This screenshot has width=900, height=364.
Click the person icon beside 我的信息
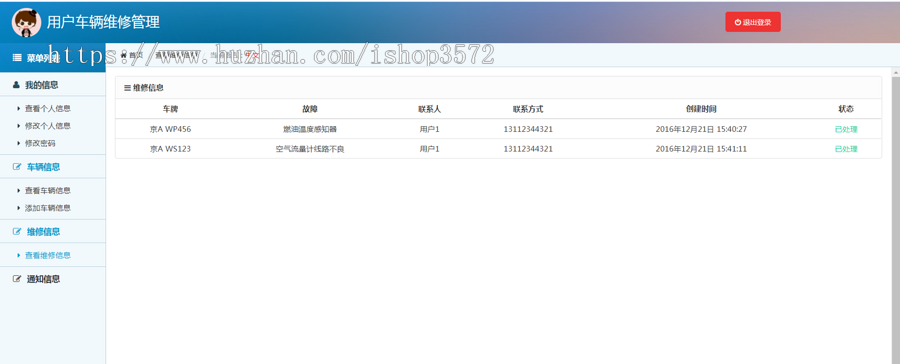[16, 85]
